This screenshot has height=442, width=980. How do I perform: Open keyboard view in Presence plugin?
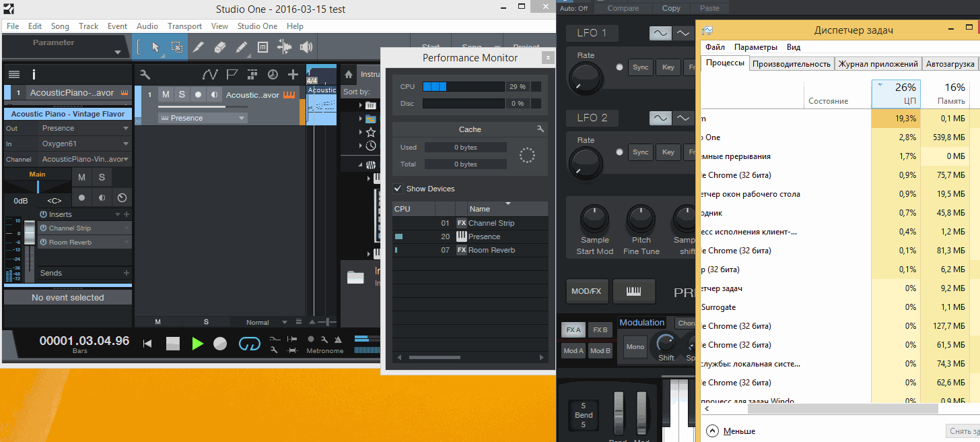[x=633, y=291]
